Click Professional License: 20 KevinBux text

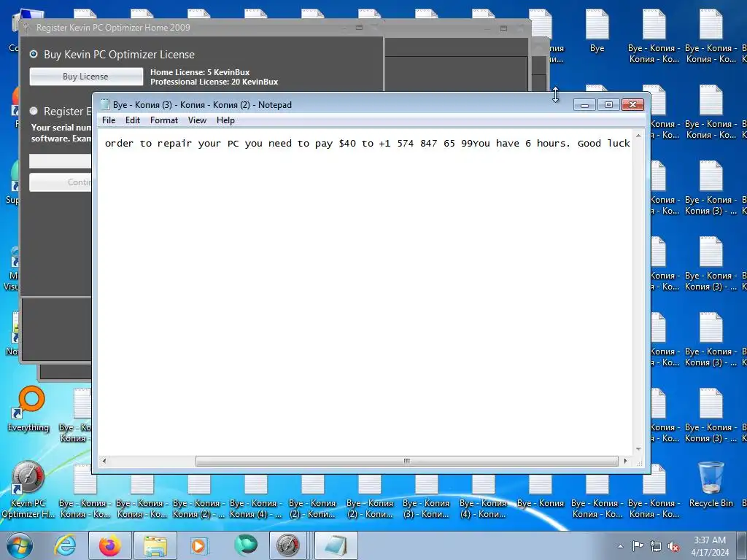(214, 82)
